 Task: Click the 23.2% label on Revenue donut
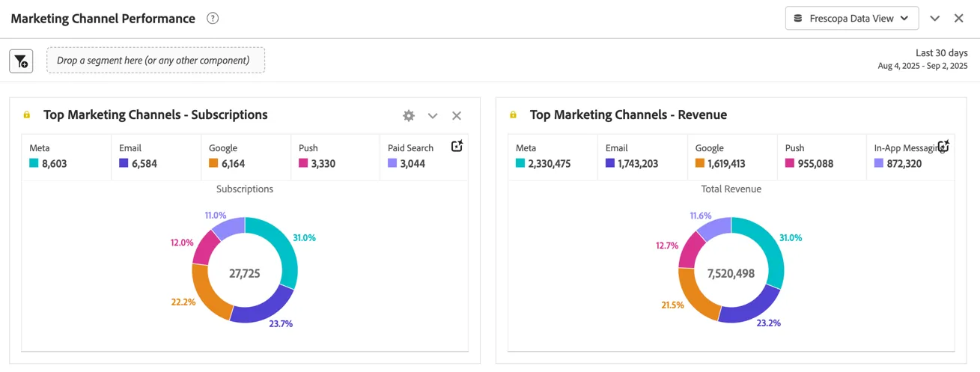pos(768,323)
